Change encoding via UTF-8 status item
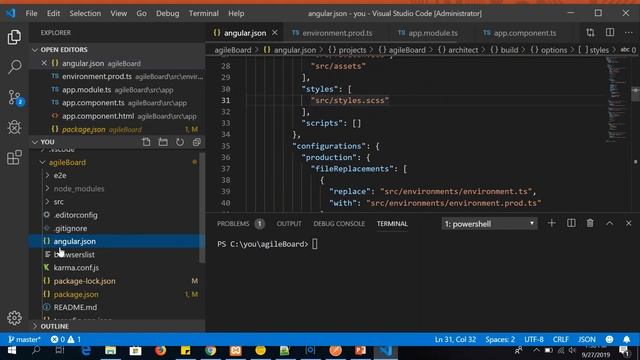Image resolution: width=640 pixels, height=360 pixels. (x=534, y=339)
